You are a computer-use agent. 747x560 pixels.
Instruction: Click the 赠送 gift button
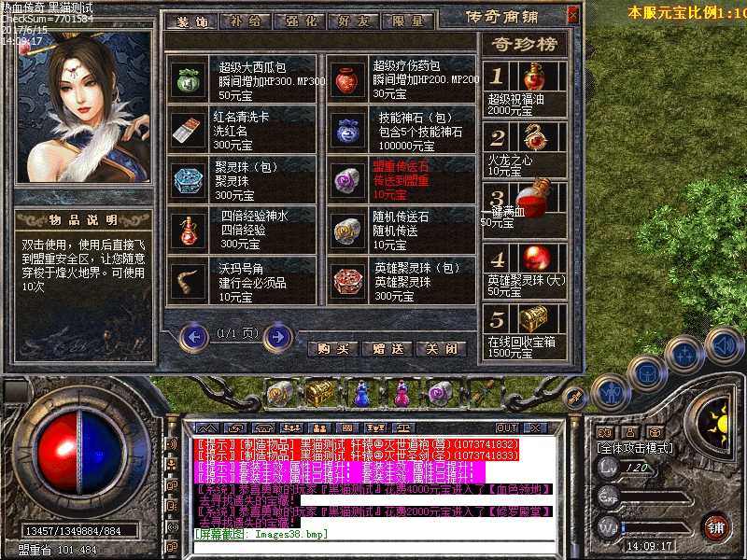[x=388, y=349]
